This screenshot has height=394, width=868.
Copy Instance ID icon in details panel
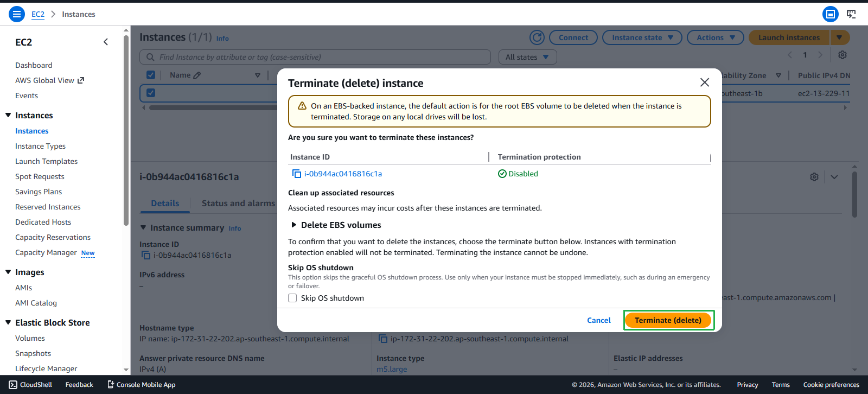146,255
